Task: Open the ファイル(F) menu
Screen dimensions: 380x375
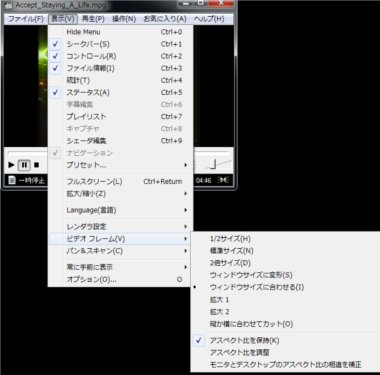Action: click(26, 19)
